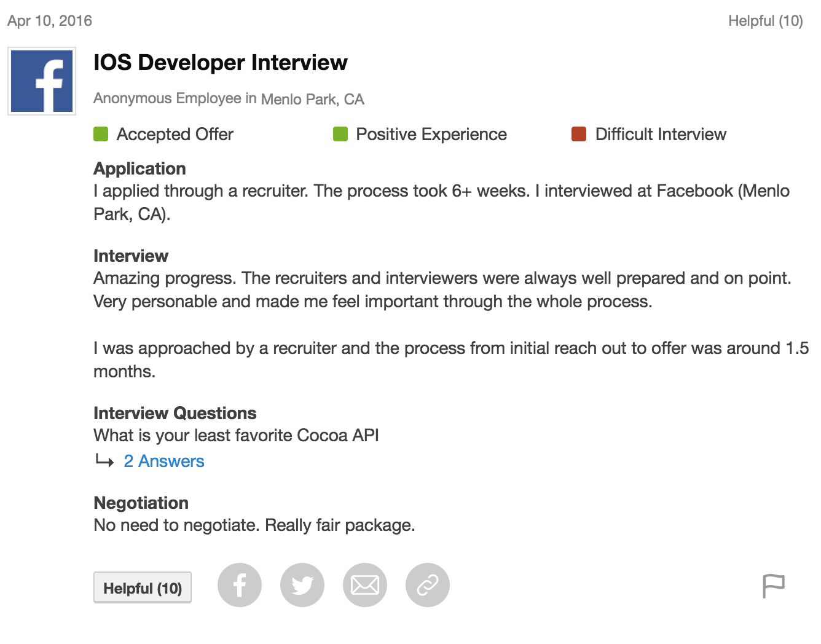Flag this interview review
The height and width of the screenshot is (644, 821).
point(773,586)
